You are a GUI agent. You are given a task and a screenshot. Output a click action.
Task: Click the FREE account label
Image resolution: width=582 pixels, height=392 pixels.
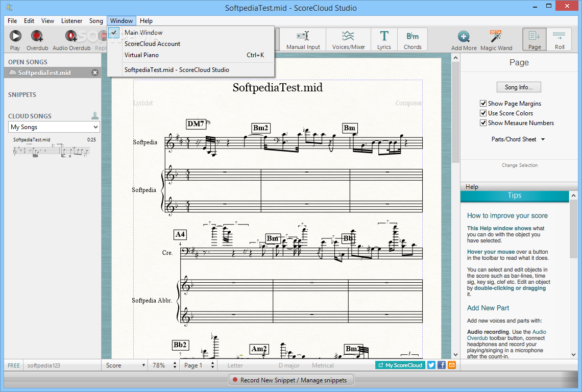(x=14, y=365)
